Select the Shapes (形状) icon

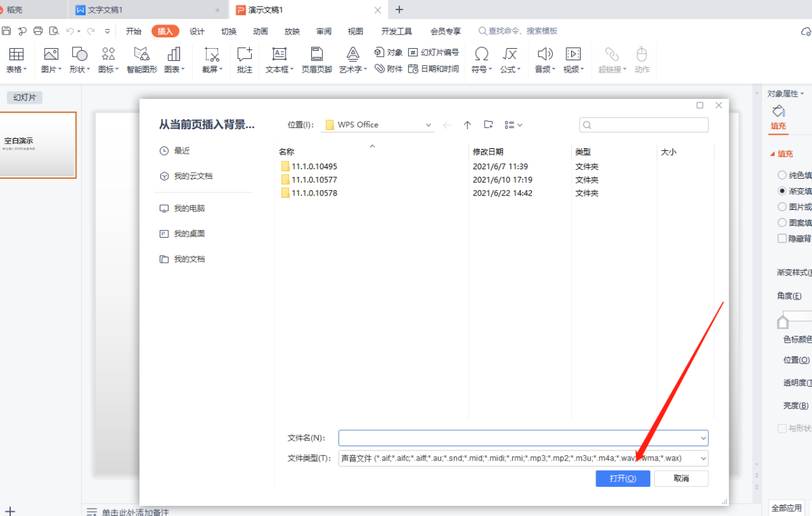pos(79,56)
